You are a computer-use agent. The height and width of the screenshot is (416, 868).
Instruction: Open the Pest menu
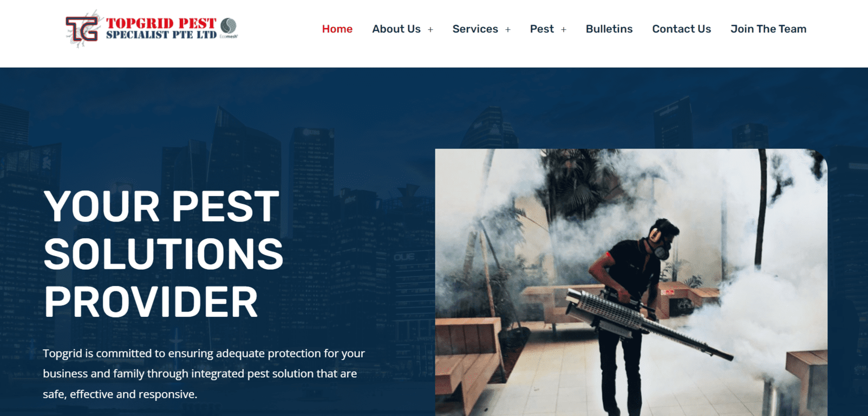542,29
